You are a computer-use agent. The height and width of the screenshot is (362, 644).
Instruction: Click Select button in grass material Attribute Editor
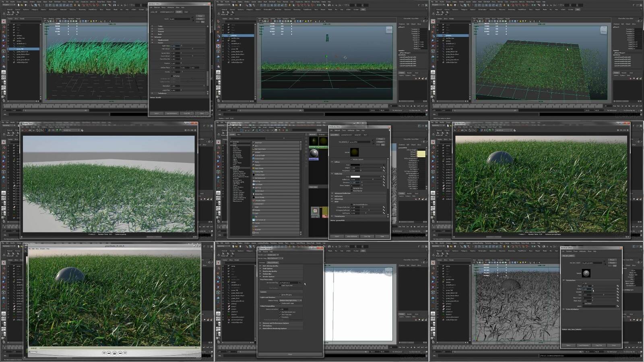[x=336, y=236]
